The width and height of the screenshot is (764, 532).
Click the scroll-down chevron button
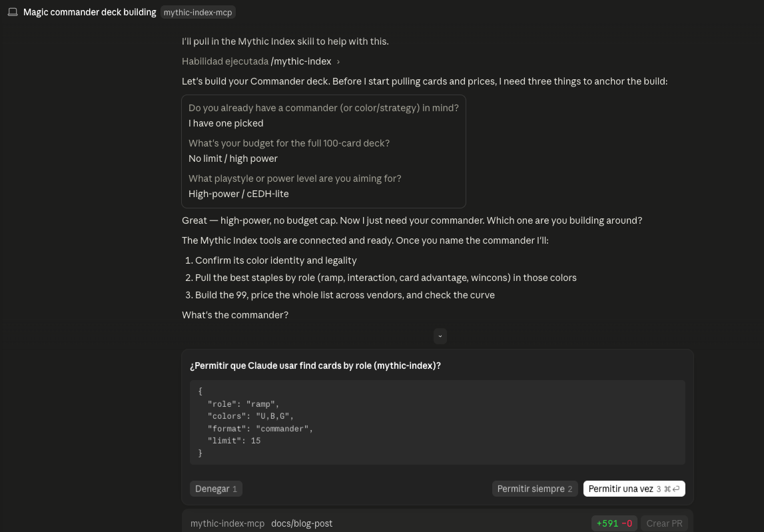tap(440, 336)
